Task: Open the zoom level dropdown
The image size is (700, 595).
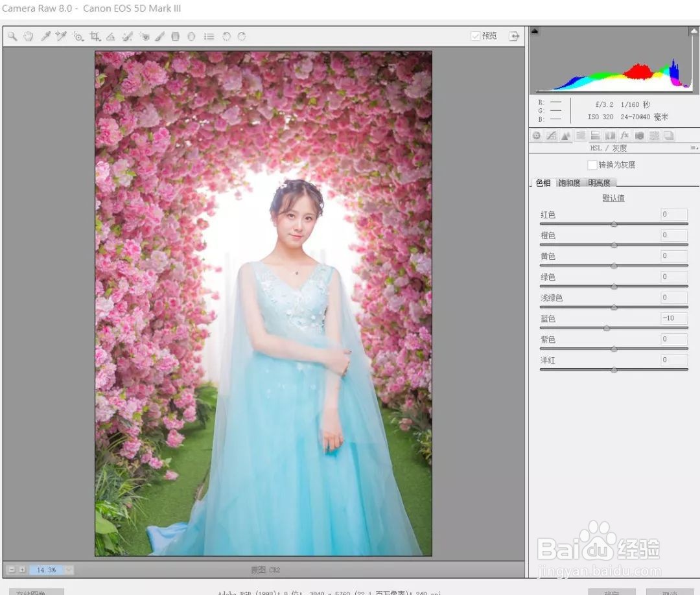Action: 67,570
